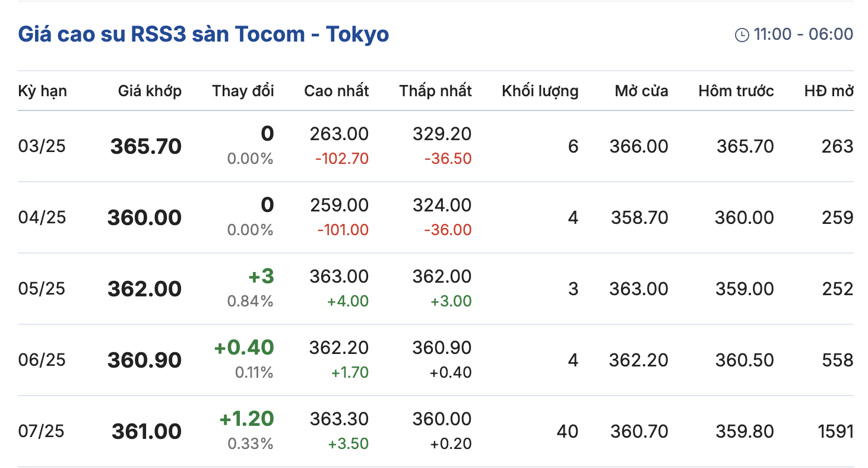Click the HĐ mở column header

coord(829,91)
